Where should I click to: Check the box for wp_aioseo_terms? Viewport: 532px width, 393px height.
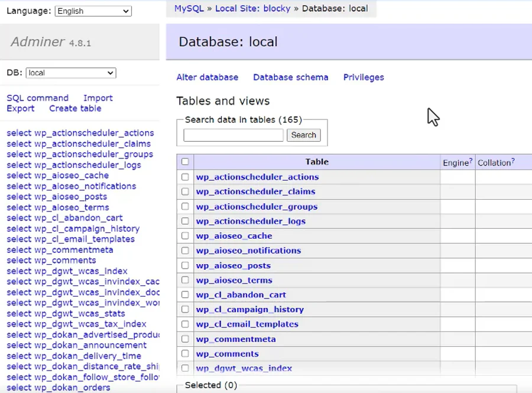[x=185, y=280]
